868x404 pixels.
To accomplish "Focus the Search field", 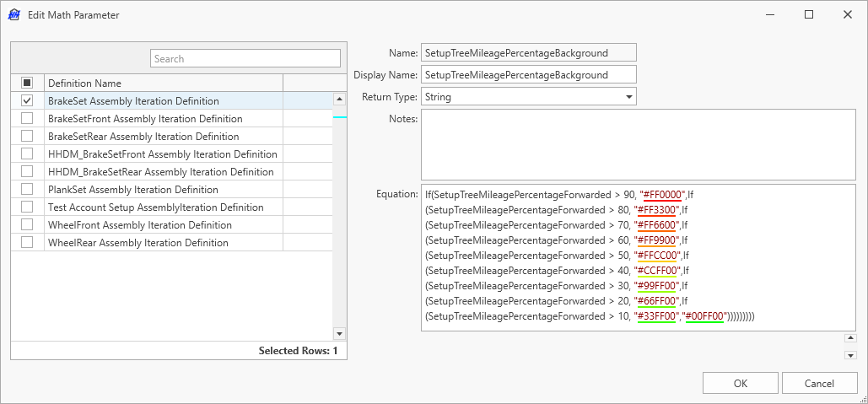I will [245, 58].
